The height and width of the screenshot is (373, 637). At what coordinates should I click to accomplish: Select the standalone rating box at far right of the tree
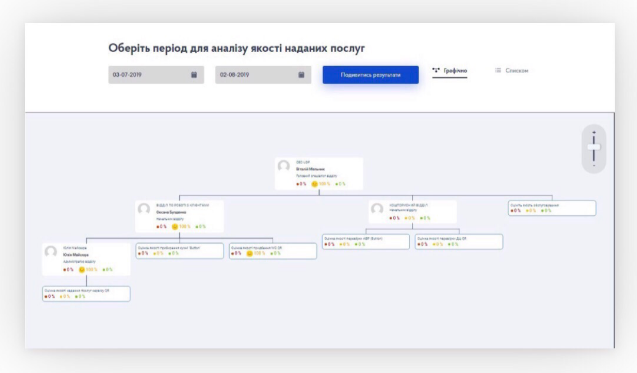[x=552, y=208]
